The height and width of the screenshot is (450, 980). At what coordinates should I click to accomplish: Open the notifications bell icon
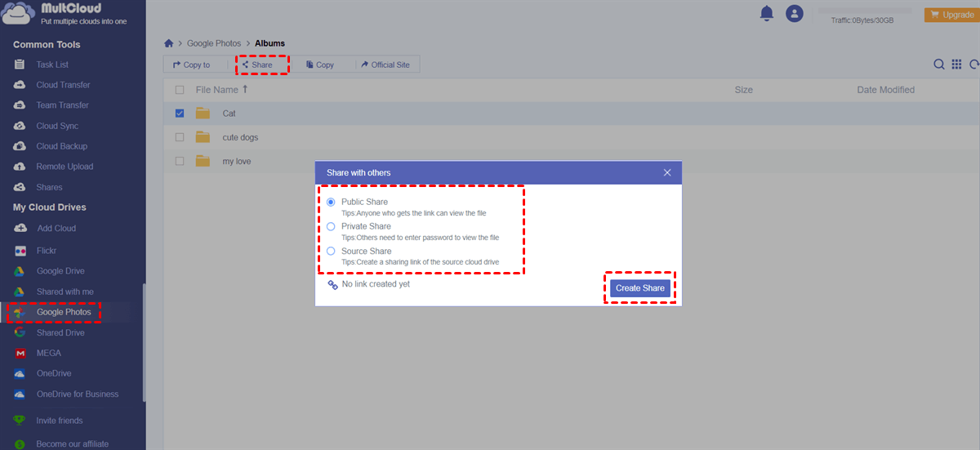(766, 13)
